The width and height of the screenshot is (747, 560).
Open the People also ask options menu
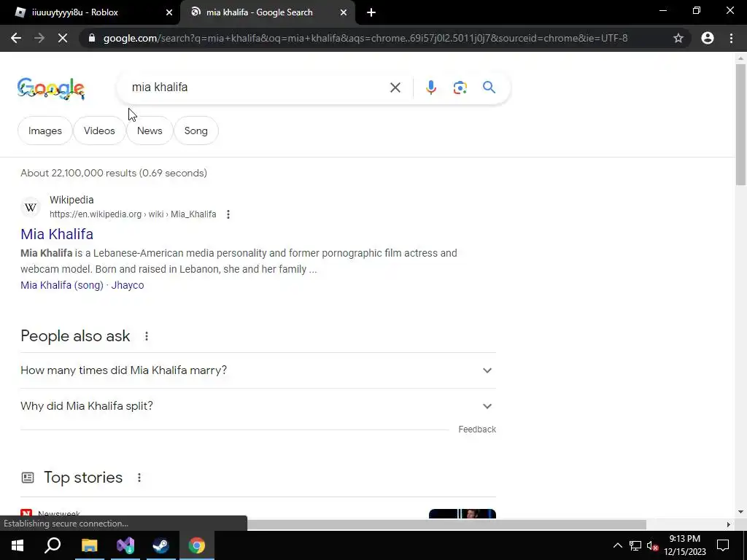coord(147,336)
